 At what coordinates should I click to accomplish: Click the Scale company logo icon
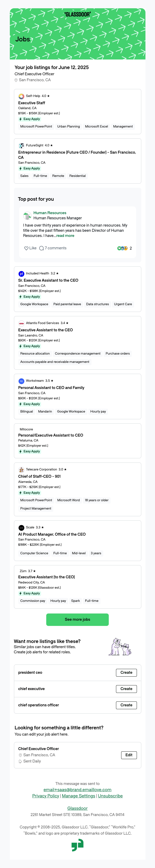pyautogui.click(x=21, y=528)
